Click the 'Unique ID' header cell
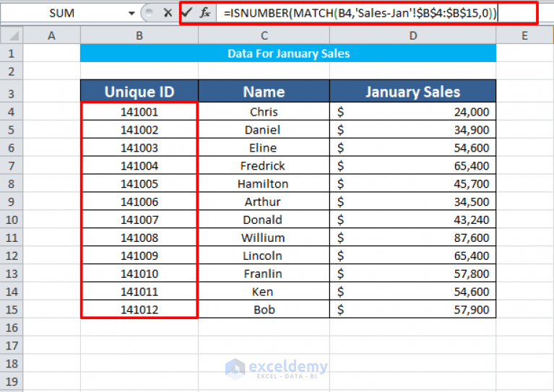Image resolution: width=554 pixels, height=392 pixels. pos(139,92)
